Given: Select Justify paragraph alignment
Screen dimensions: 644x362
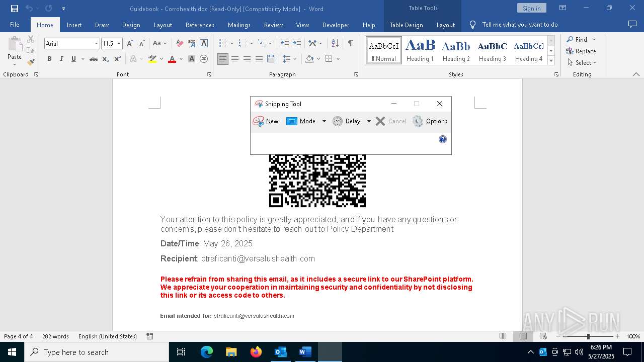Looking at the screenshot, I should pyautogui.click(x=259, y=59).
